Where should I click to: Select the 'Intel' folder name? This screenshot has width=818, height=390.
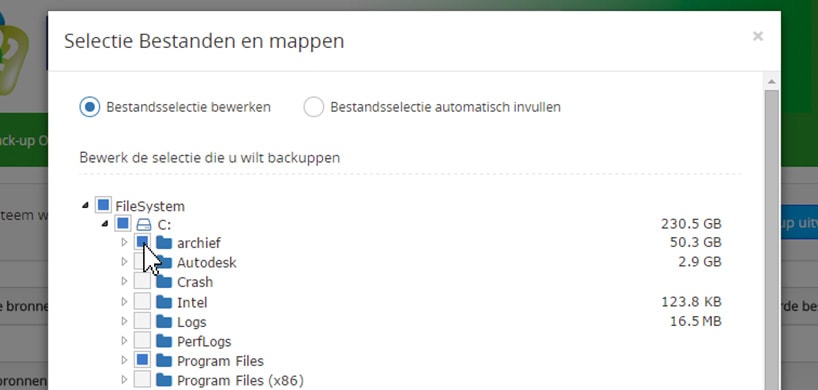pos(192,302)
